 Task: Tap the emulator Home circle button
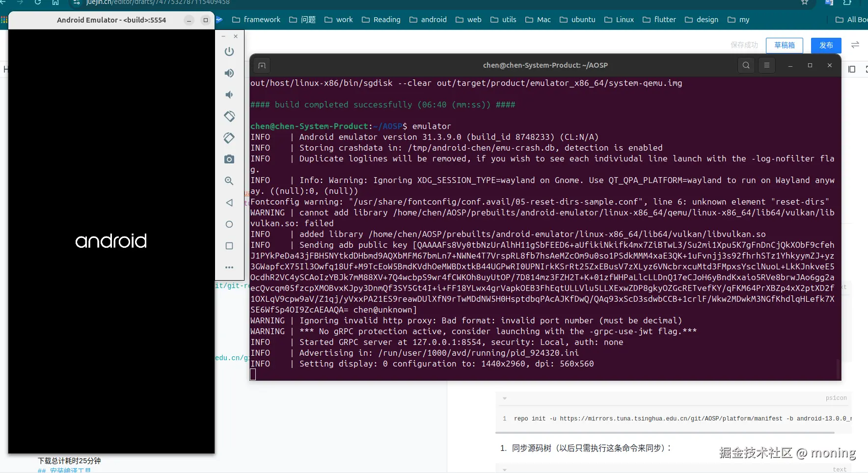coord(229,224)
